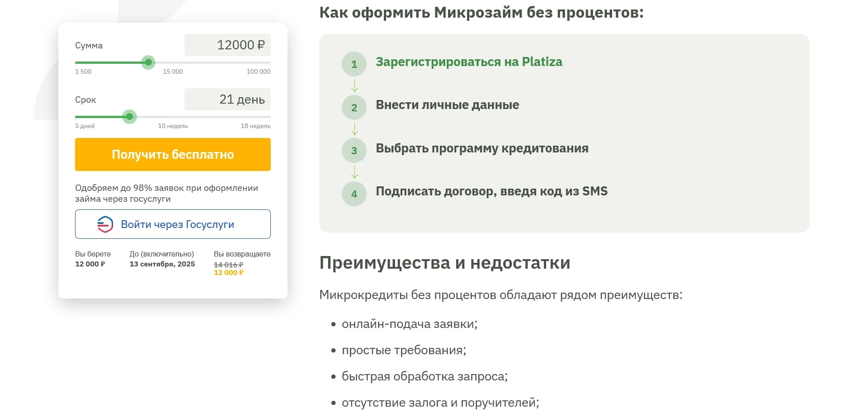Select step 2 circle icon
This screenshot has width=868, height=413.
click(x=354, y=107)
